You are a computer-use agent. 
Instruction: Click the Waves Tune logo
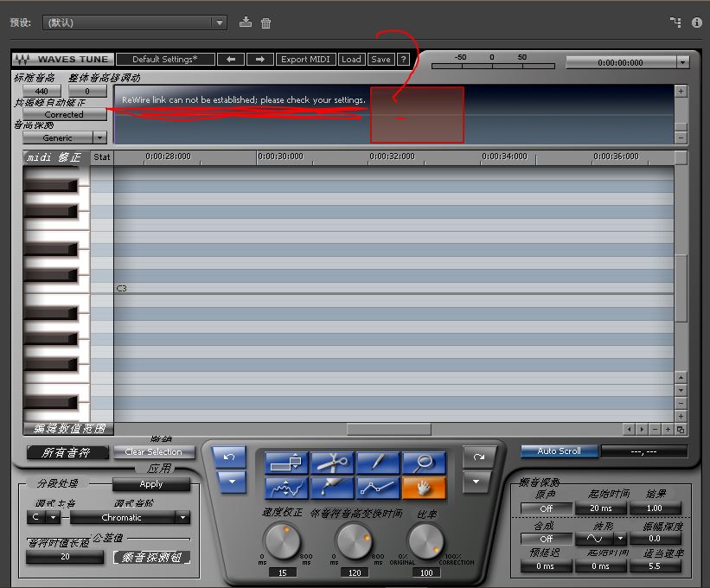(x=62, y=60)
